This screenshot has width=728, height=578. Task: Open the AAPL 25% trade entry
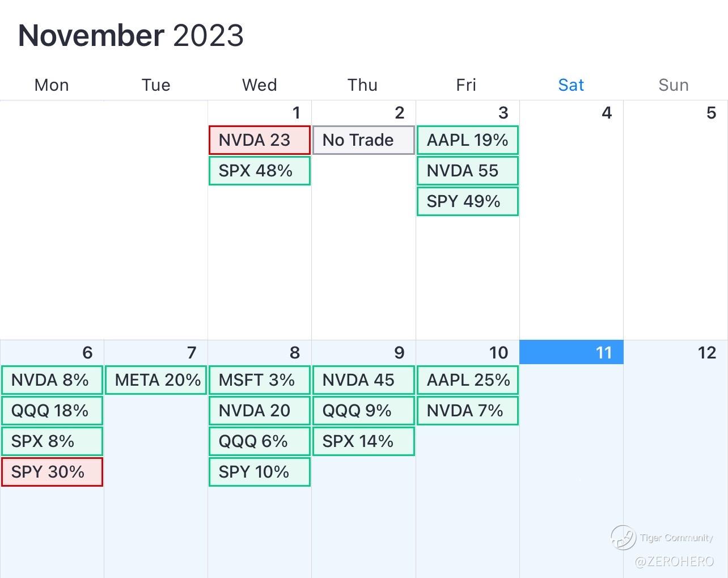(x=467, y=380)
